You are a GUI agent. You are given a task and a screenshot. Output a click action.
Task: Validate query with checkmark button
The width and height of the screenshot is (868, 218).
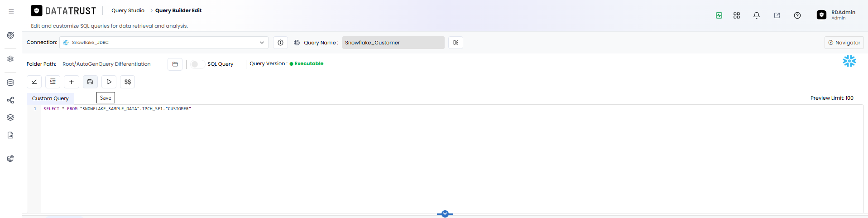(x=34, y=82)
